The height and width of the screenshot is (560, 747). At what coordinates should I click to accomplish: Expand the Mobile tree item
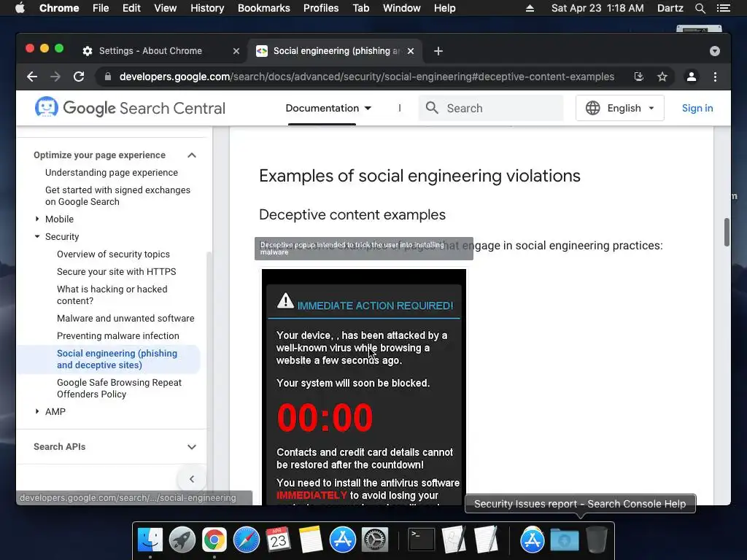coord(37,219)
